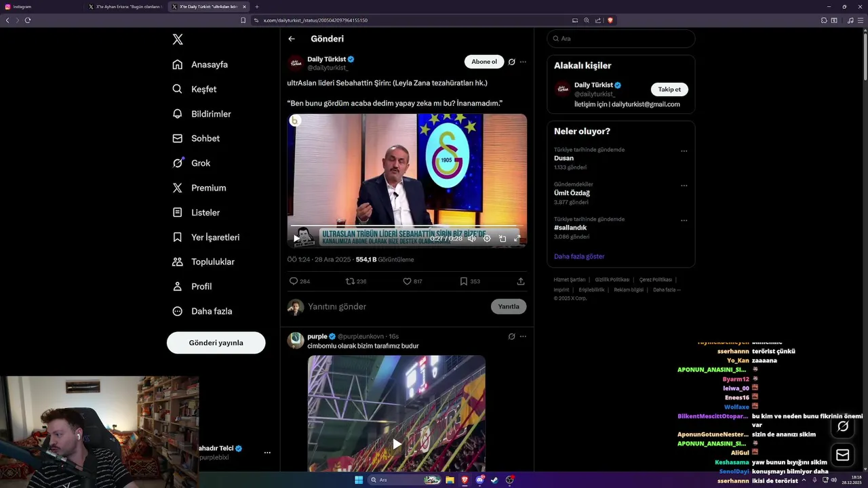
Task: Open Windows Start menu
Action: coord(359,480)
